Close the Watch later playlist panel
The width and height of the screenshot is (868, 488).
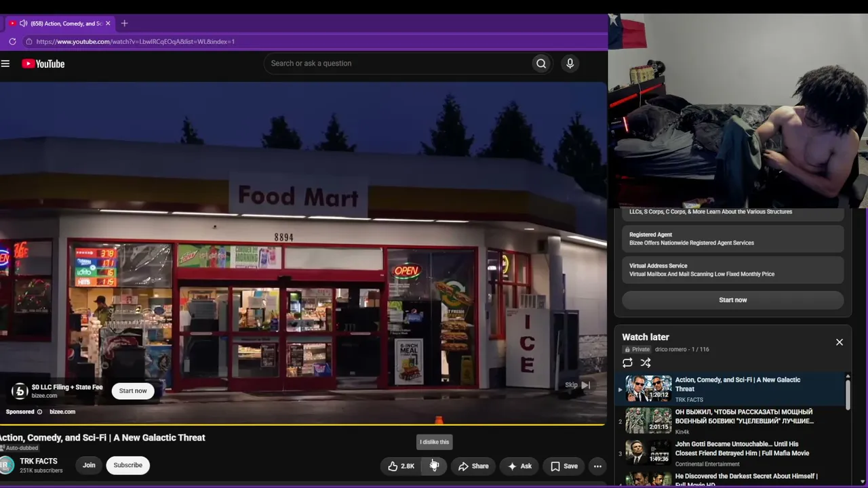[840, 342]
